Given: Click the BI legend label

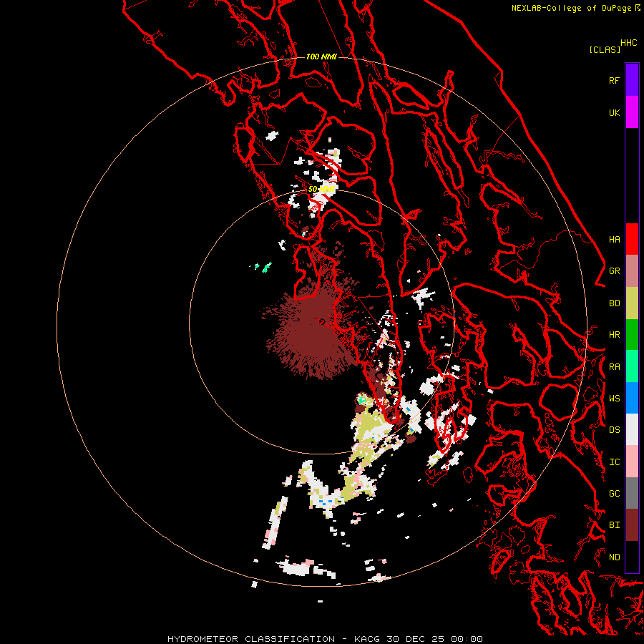Looking at the screenshot, I should coord(614,525).
